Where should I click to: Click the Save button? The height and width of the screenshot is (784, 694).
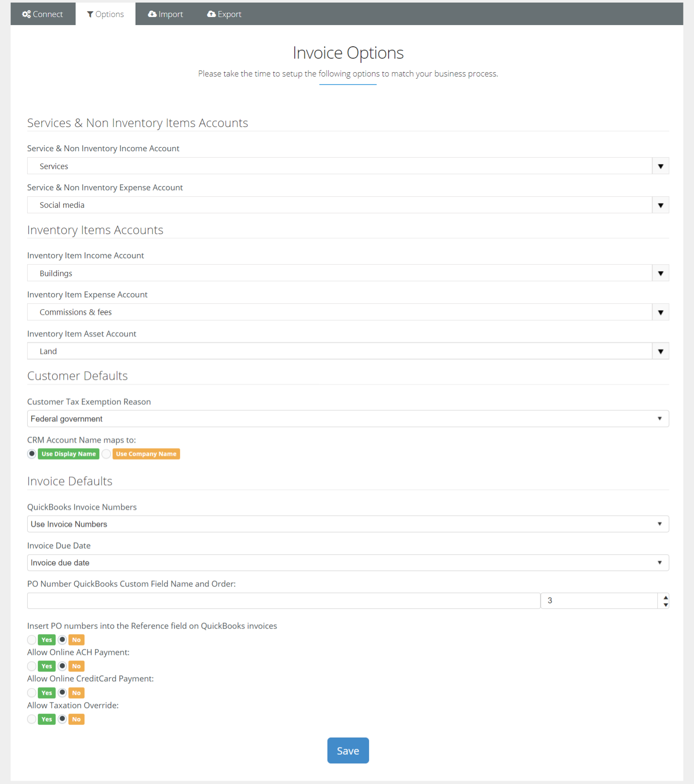pos(348,750)
